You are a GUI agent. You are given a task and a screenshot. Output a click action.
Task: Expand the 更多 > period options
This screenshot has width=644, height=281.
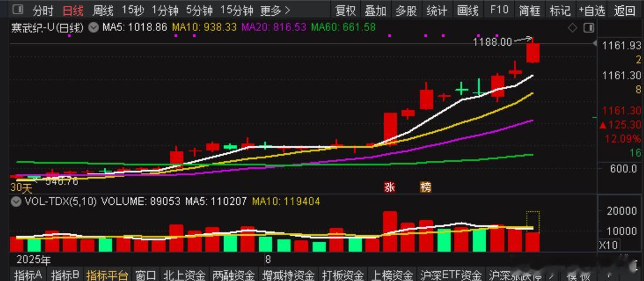coord(274,11)
